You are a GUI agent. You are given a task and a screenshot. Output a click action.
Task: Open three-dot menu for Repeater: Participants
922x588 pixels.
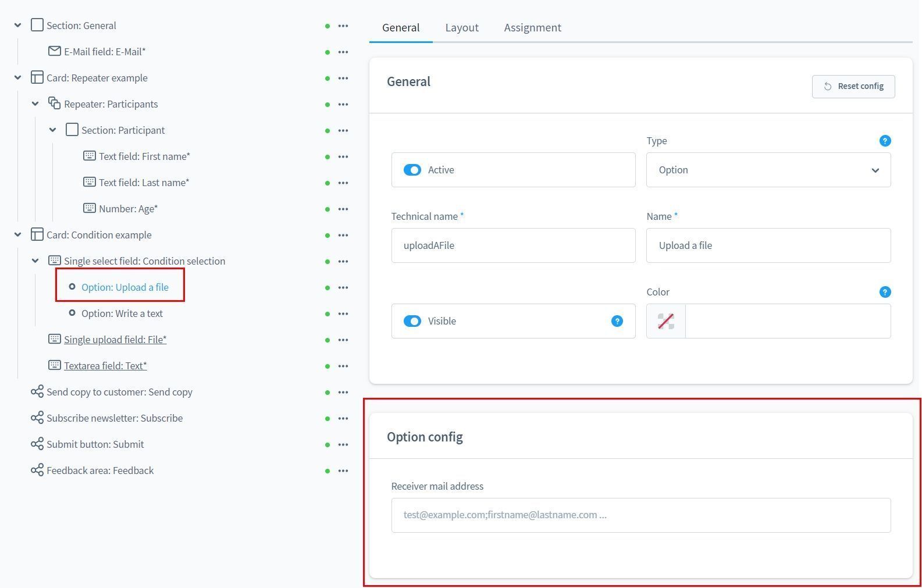coord(343,104)
